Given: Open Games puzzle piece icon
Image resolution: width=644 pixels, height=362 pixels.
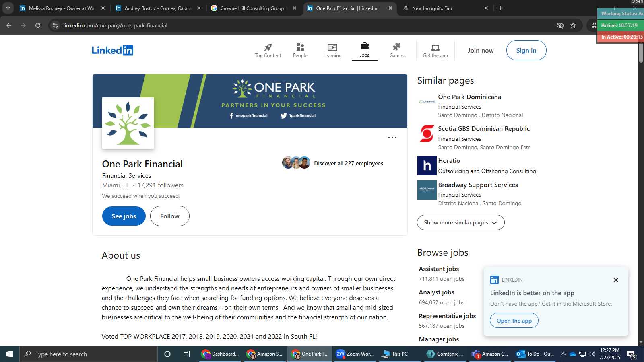Looking at the screenshot, I should point(397,47).
